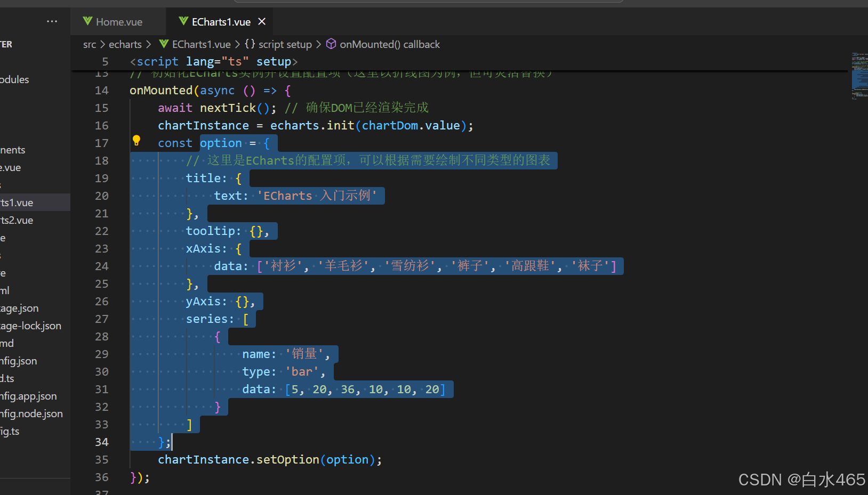The image size is (868, 495).
Task: Open ts2.vue in the file explorer
Action: [17, 220]
